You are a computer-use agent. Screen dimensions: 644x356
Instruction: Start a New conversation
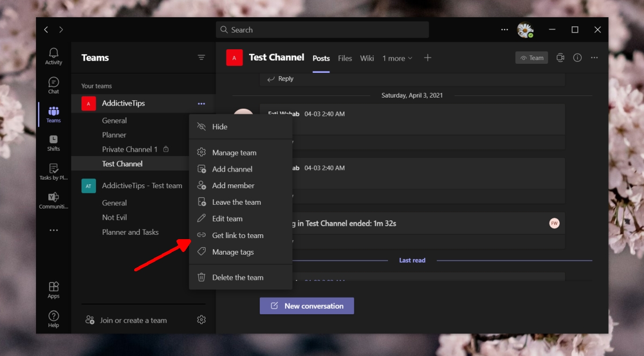click(x=306, y=306)
